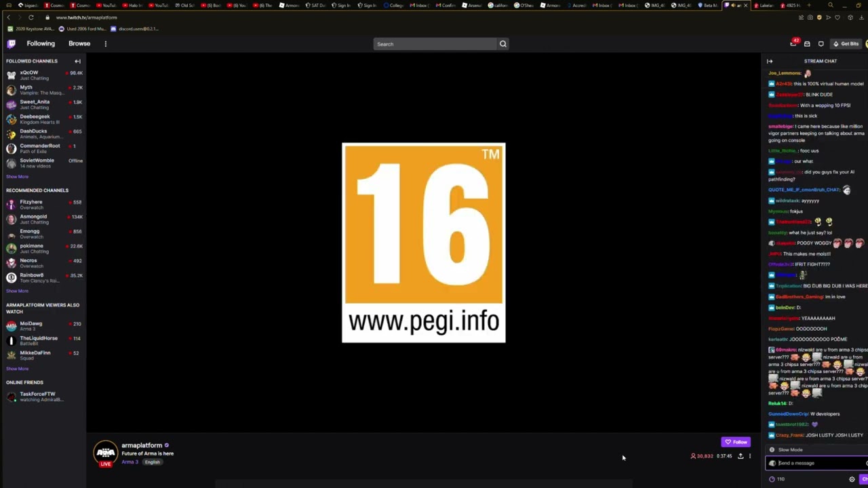The image size is (868, 488).
Task: Focus the Twitch Search field
Action: tap(435, 44)
